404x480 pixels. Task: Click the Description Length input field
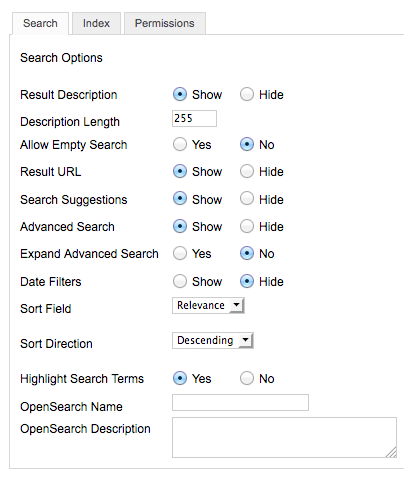click(x=194, y=118)
